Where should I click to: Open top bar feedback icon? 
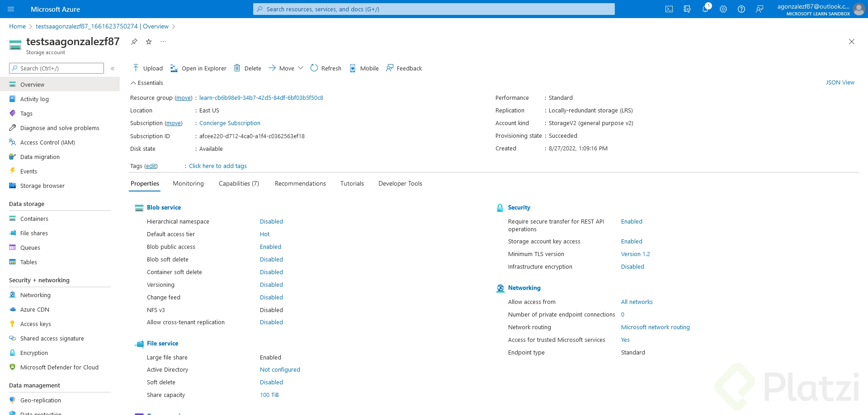[759, 9]
